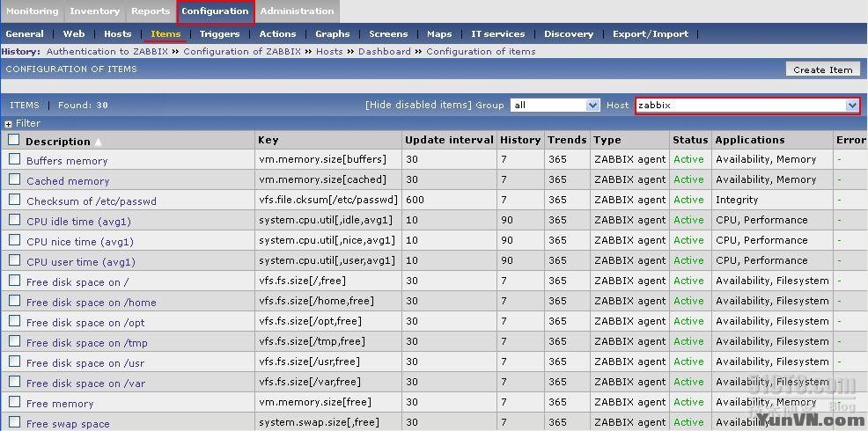868x431 pixels.
Task: Click Configuration of items history link
Action: coord(481,51)
